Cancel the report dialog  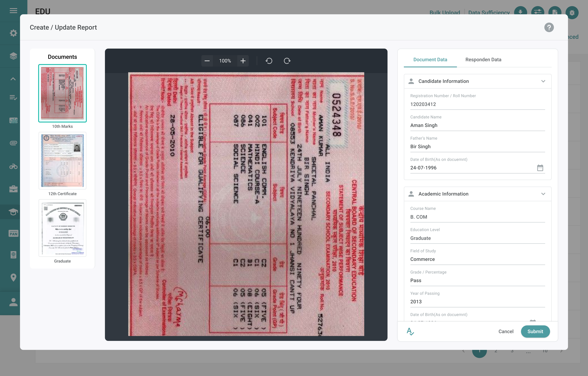(506, 331)
